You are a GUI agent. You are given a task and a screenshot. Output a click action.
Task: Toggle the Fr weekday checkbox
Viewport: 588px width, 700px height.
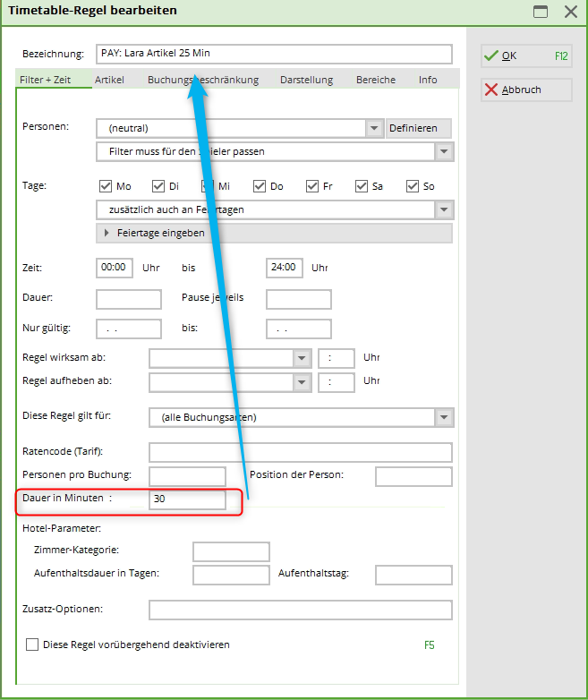[x=312, y=186]
